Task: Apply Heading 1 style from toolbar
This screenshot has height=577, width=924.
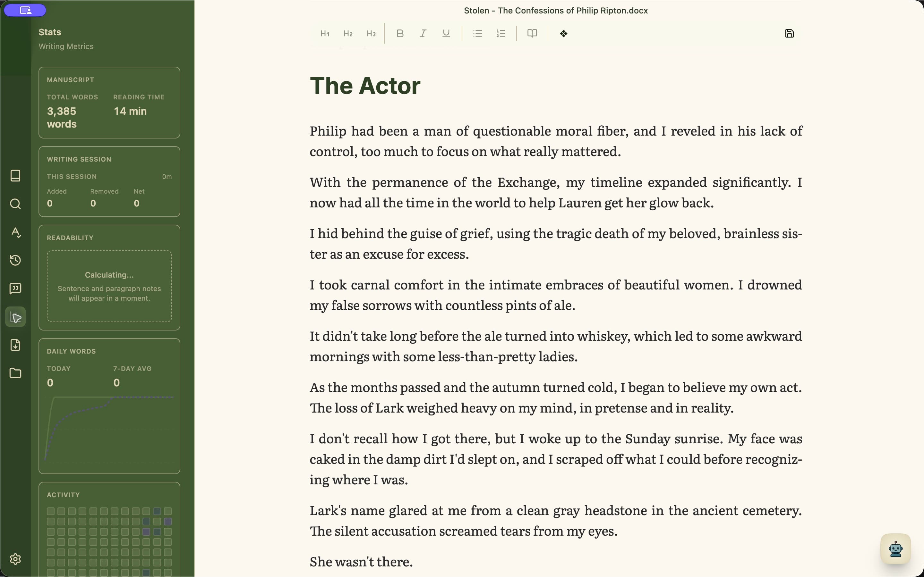Action: [x=325, y=34]
